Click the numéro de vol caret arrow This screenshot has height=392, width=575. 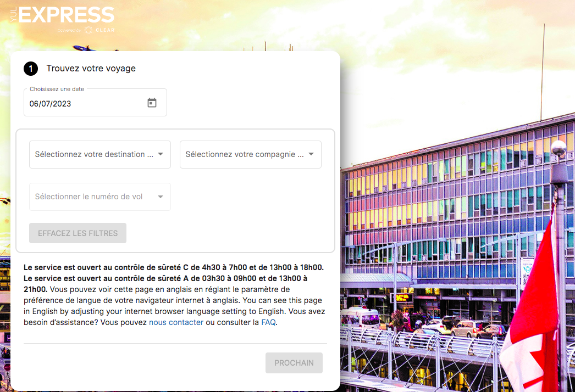[x=161, y=197]
